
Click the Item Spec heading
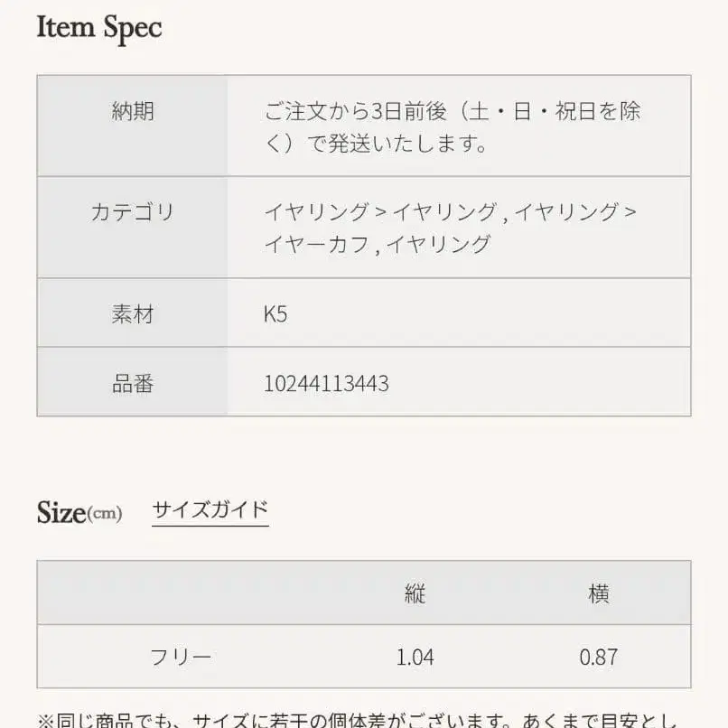pyautogui.click(x=99, y=28)
